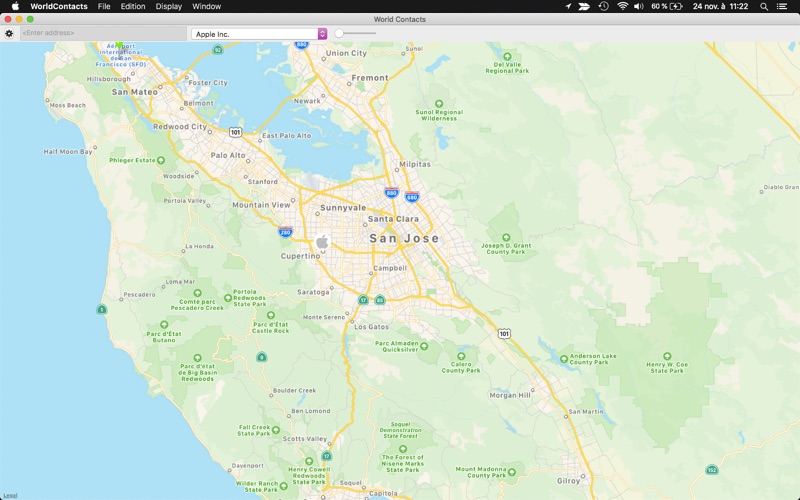Open Time Machine menu bar icon

(604, 7)
